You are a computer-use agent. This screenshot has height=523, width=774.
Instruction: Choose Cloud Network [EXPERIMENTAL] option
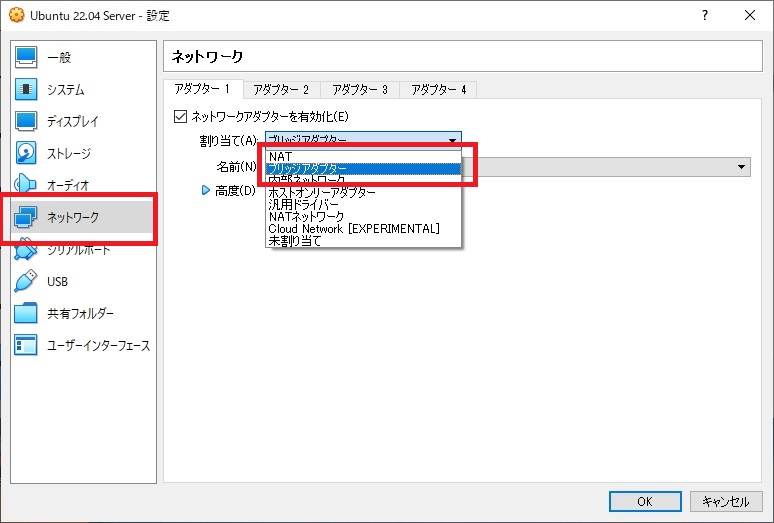tap(363, 228)
